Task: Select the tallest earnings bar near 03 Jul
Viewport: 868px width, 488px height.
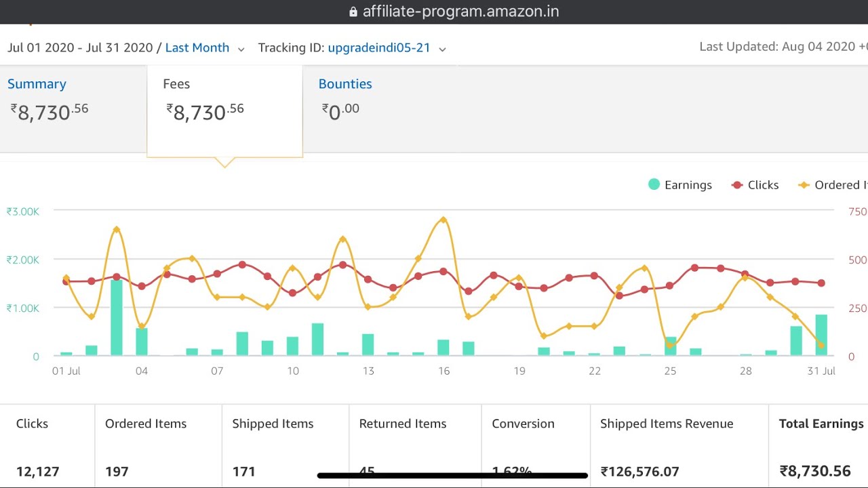Action: coord(117,317)
